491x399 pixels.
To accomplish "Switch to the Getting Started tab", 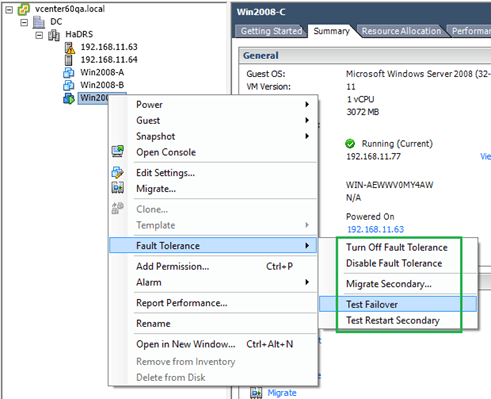I will (x=271, y=31).
